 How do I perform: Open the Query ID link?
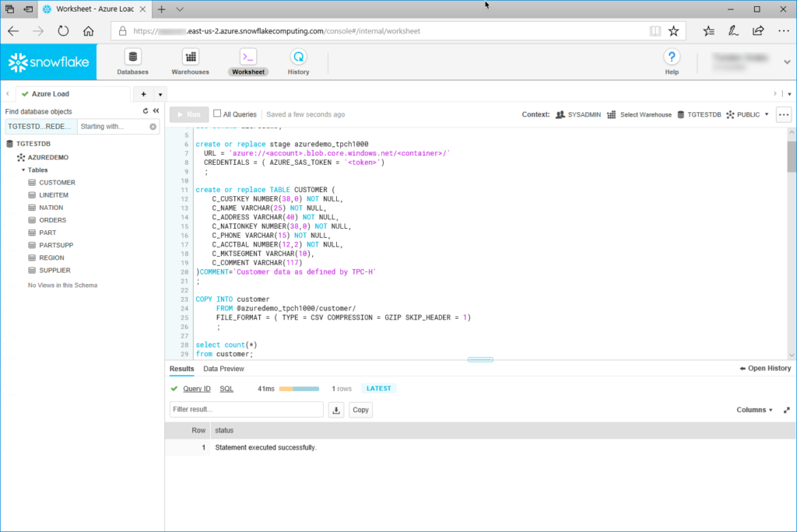[196, 388]
